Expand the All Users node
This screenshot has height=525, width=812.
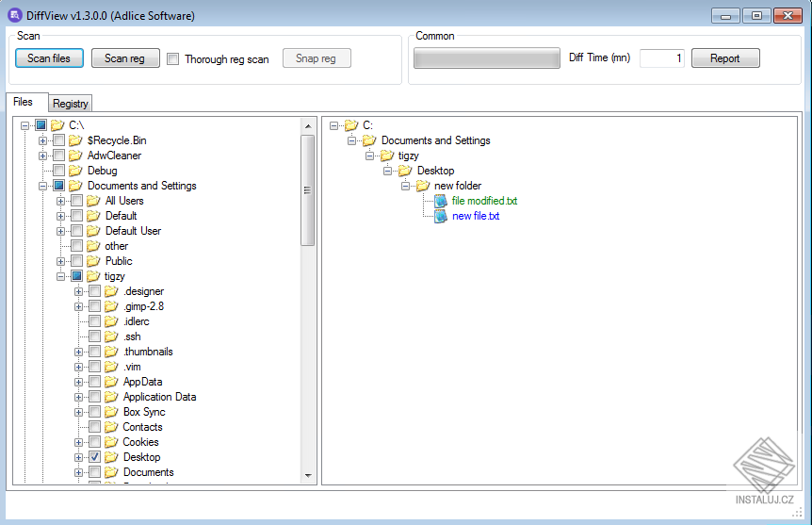(x=60, y=201)
